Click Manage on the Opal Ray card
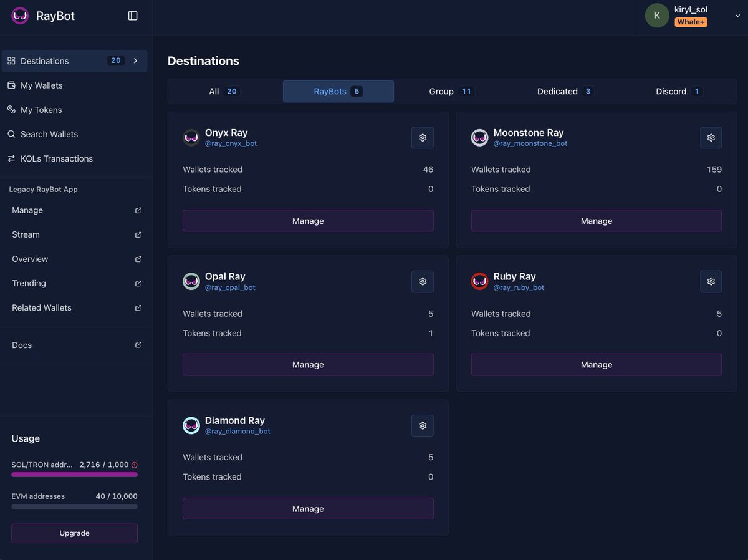This screenshot has width=748, height=560. (307, 364)
